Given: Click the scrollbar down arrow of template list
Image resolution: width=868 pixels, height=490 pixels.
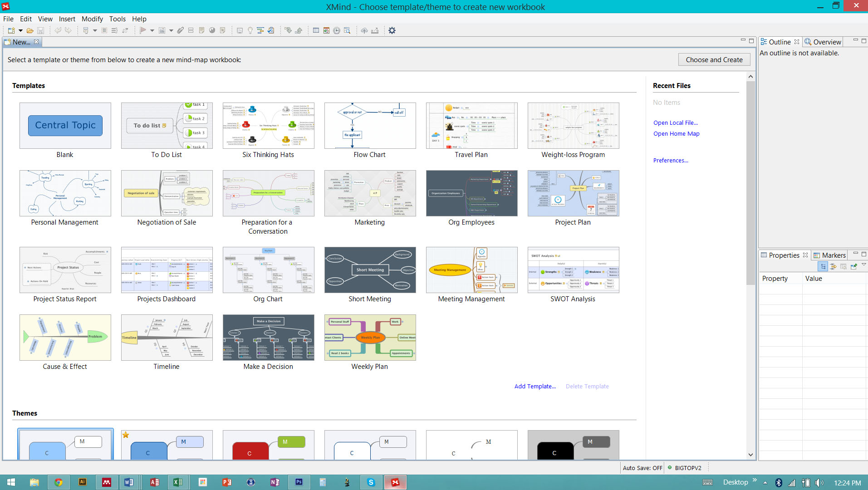Looking at the screenshot, I should pyautogui.click(x=750, y=455).
